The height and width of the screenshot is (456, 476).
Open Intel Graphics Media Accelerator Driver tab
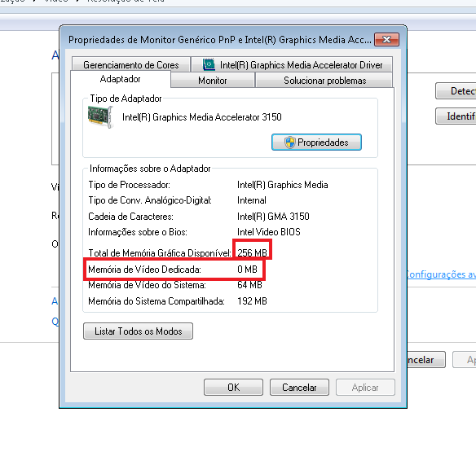coord(292,64)
